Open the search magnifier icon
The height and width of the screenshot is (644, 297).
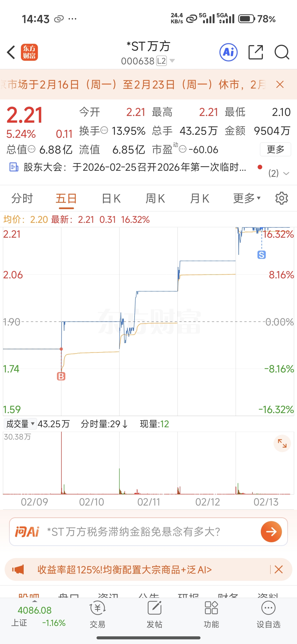coord(282,53)
